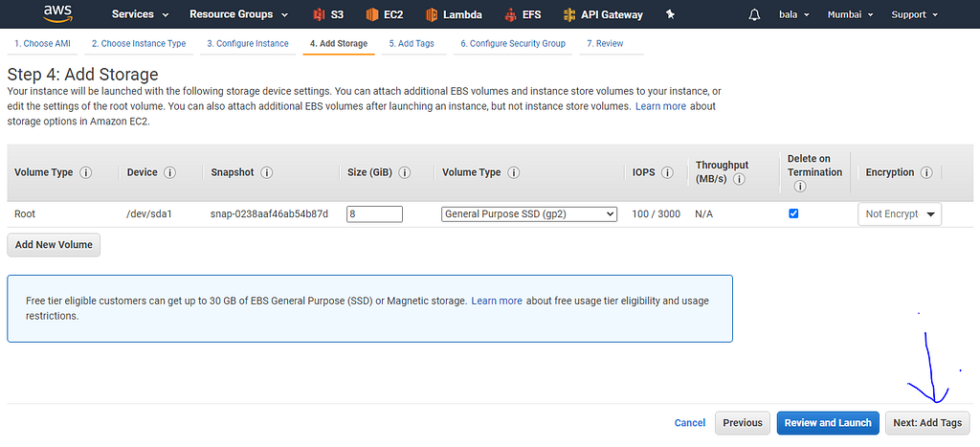Go to the 3. Configure Instance tab

248,43
